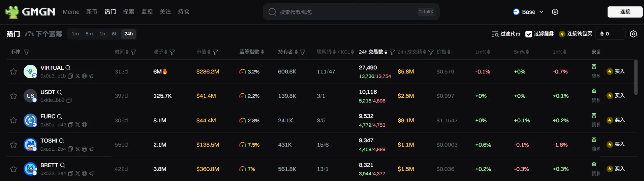The image size is (644, 181).
Task: Open the 池子 column filter funnel
Action: click(172, 52)
